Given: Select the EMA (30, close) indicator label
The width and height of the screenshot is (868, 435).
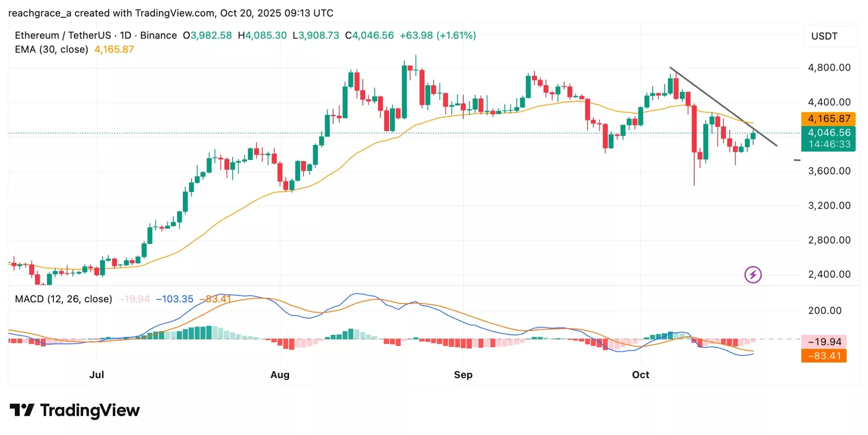Looking at the screenshot, I should 51,50.
